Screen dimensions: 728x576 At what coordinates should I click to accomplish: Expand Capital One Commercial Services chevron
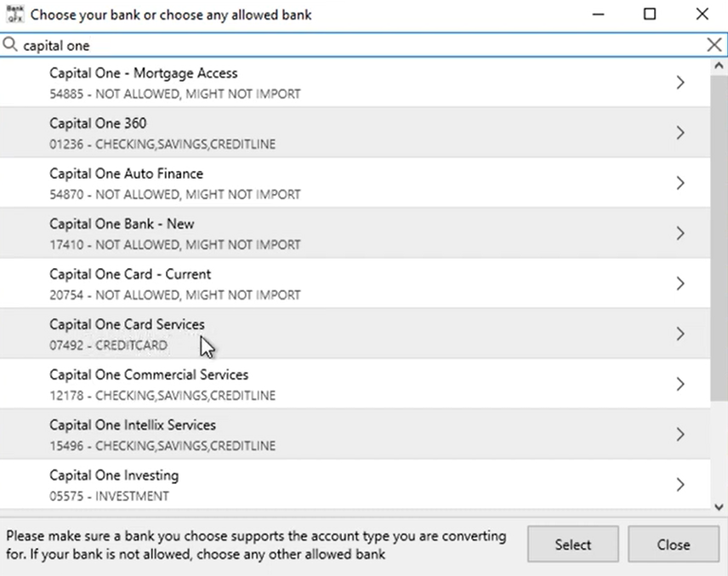tap(680, 385)
